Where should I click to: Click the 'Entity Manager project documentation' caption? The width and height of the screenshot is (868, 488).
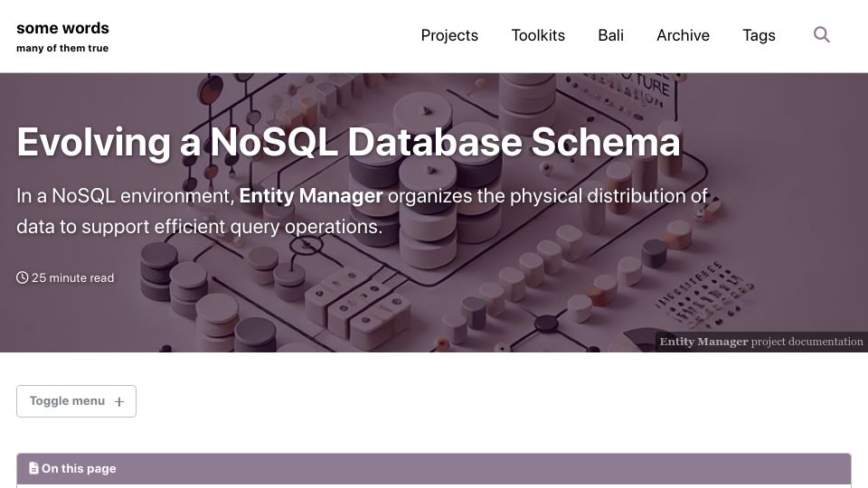point(761,342)
